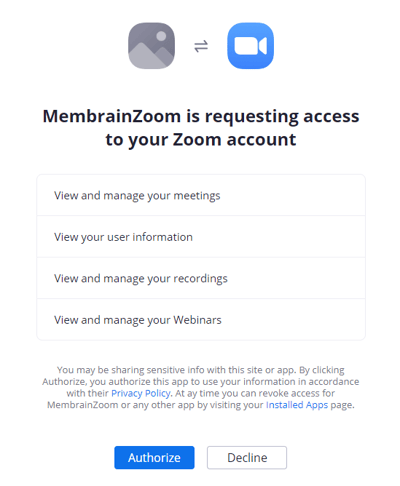Open the Privacy Policy link
This screenshot has height=486, width=400.
point(141,393)
